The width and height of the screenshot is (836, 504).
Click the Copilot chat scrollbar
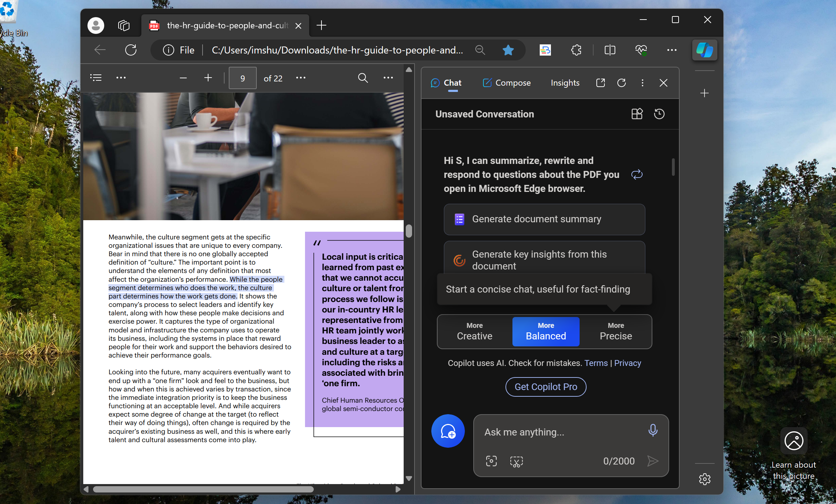coord(673,167)
